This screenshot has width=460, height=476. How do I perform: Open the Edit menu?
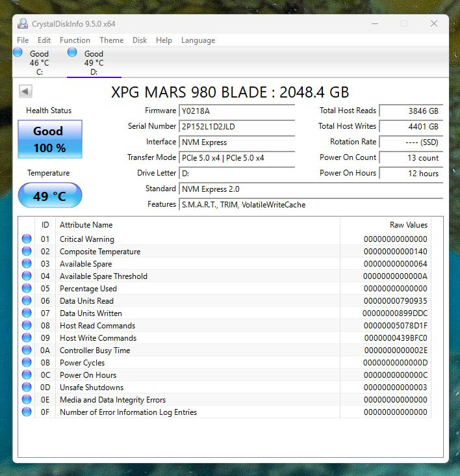pos(44,40)
